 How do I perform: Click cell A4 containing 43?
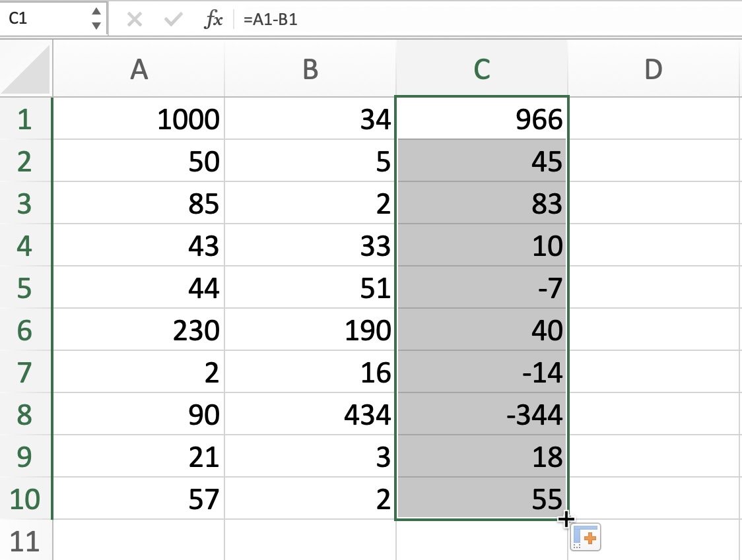click(x=139, y=245)
